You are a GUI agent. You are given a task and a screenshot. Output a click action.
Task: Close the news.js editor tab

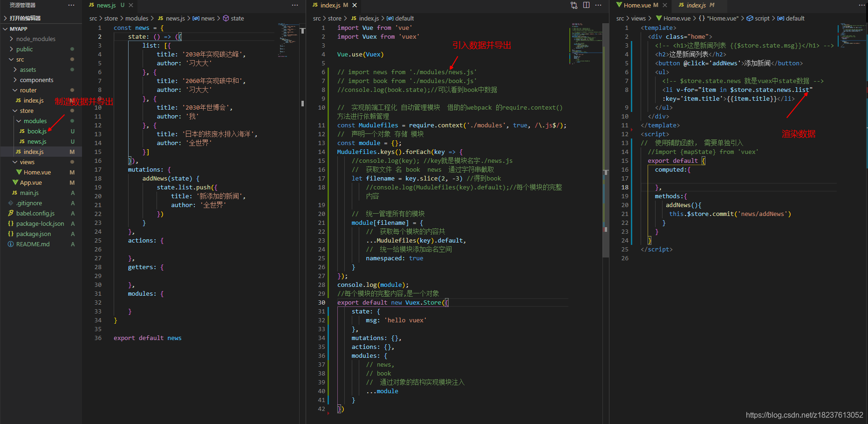(131, 5)
